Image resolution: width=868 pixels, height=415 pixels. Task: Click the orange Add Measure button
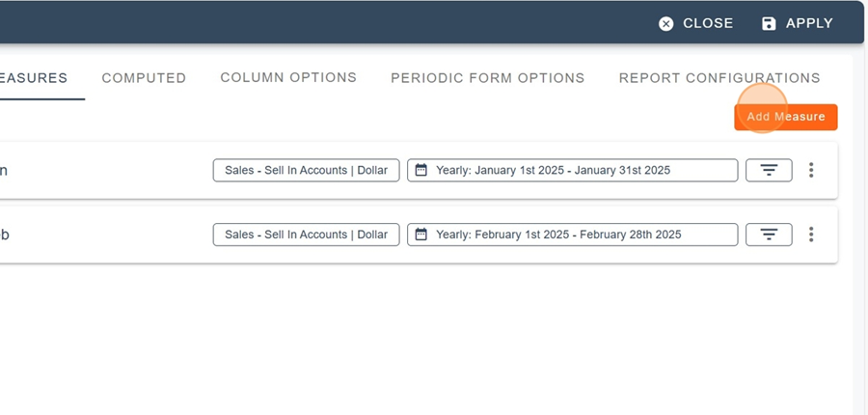785,117
